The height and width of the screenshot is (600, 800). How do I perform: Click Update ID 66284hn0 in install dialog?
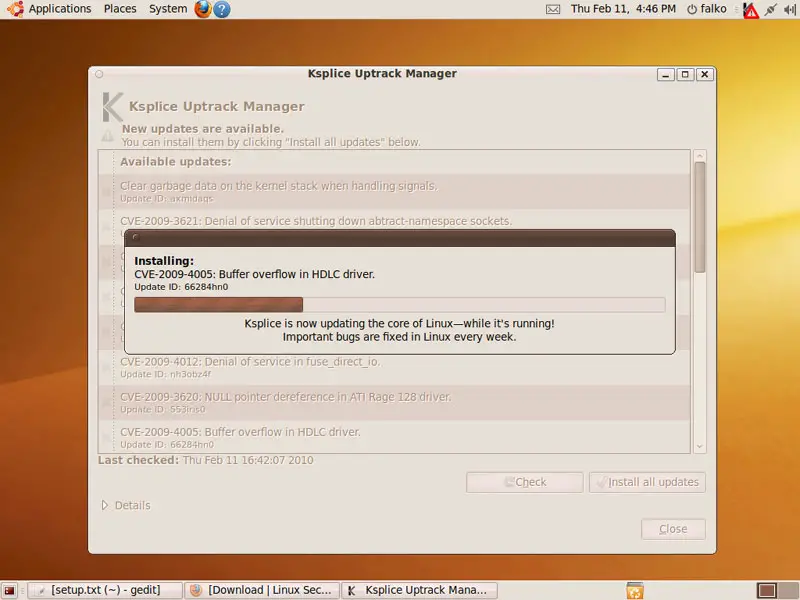coord(181,287)
